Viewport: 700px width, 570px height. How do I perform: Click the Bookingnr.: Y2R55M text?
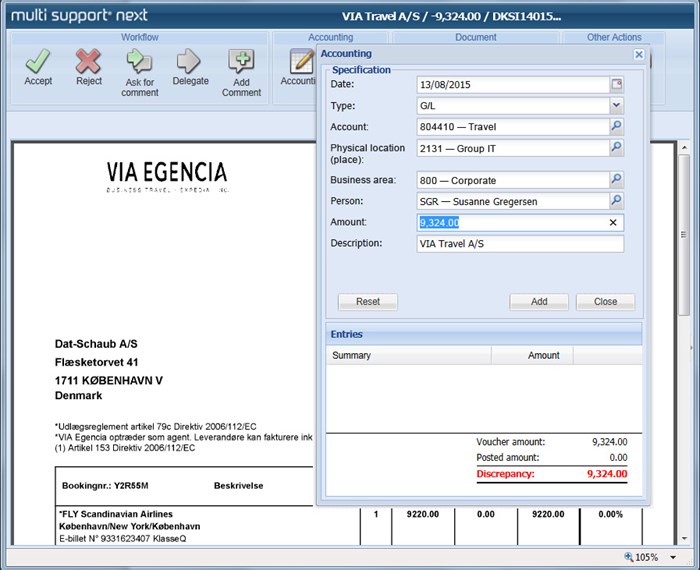coord(105,486)
